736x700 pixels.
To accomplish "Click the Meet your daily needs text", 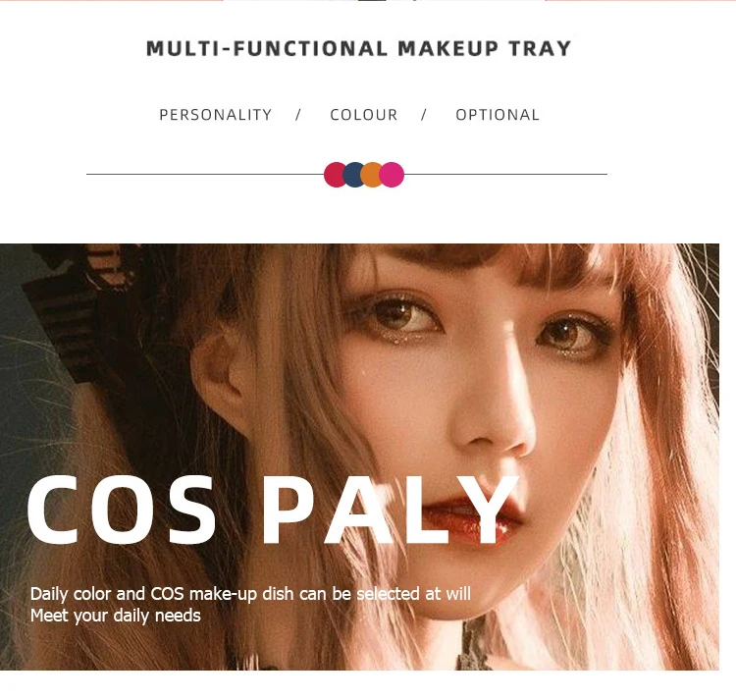I will pyautogui.click(x=116, y=616).
